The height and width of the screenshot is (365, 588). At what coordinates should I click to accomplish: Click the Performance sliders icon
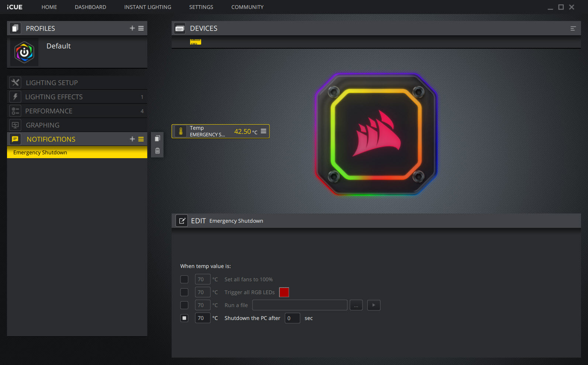coord(15,111)
